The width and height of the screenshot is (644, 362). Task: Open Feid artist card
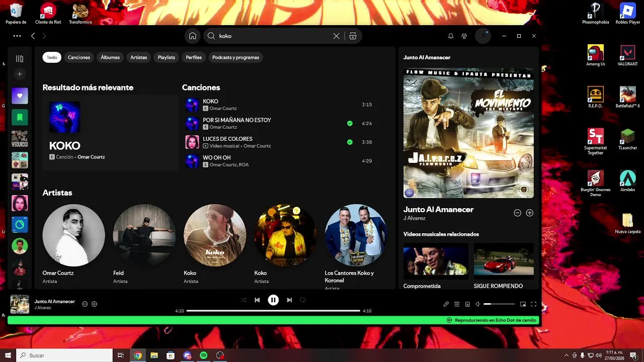click(144, 244)
